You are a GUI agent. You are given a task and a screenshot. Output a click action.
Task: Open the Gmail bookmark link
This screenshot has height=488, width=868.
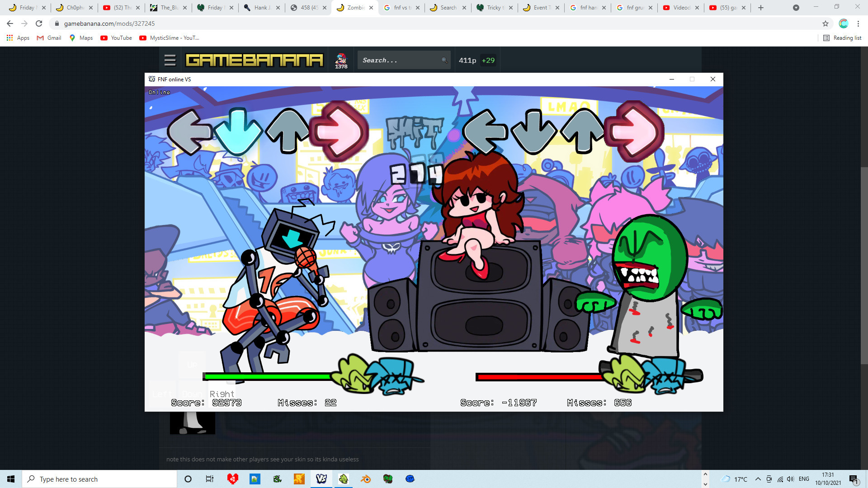click(x=48, y=38)
